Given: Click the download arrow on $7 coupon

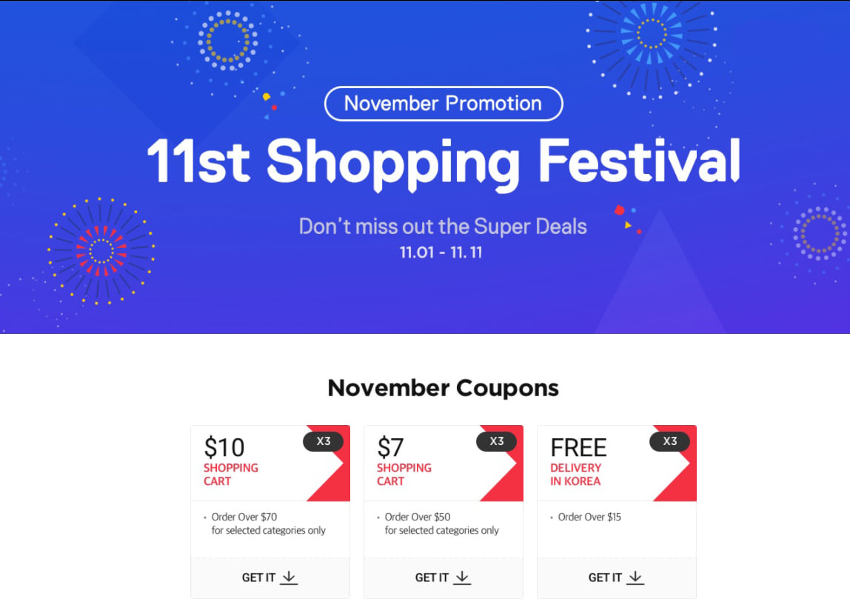Looking at the screenshot, I should pyautogui.click(x=463, y=577).
